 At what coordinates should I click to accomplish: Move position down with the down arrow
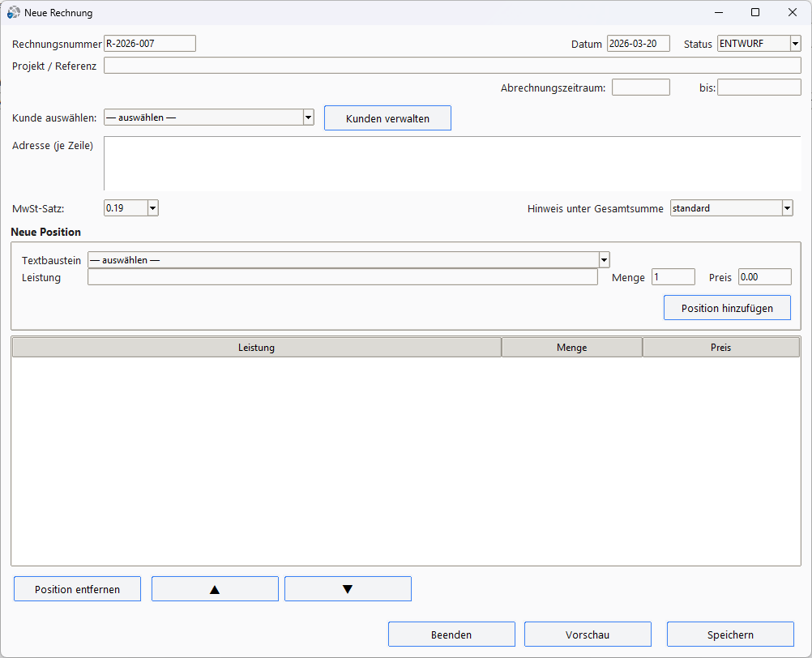(348, 589)
